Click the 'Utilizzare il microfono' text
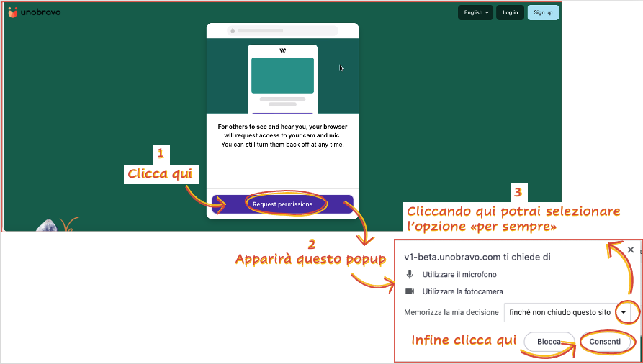 coord(460,274)
